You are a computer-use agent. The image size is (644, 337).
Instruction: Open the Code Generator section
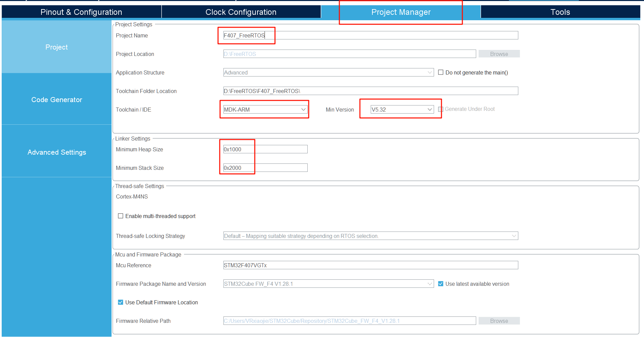click(57, 100)
